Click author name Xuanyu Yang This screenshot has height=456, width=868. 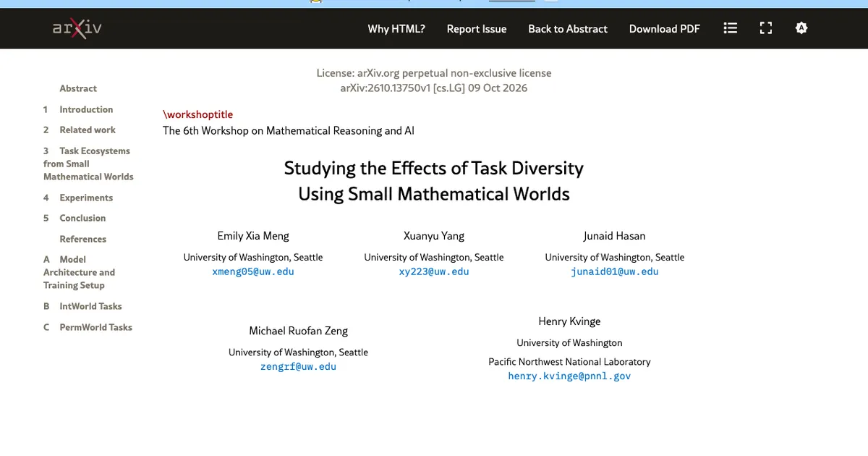pyautogui.click(x=434, y=236)
